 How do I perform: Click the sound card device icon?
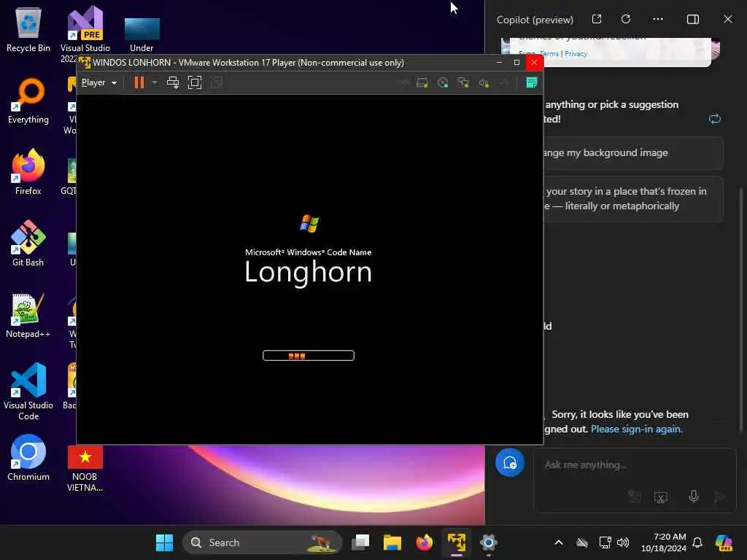tap(484, 83)
